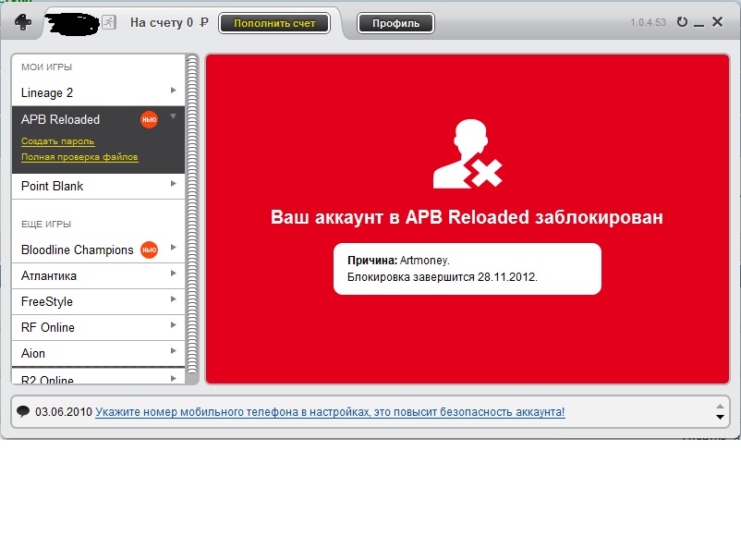741x560 pixels.
Task: Select R2 Online game entry
Action: [x=98, y=377]
